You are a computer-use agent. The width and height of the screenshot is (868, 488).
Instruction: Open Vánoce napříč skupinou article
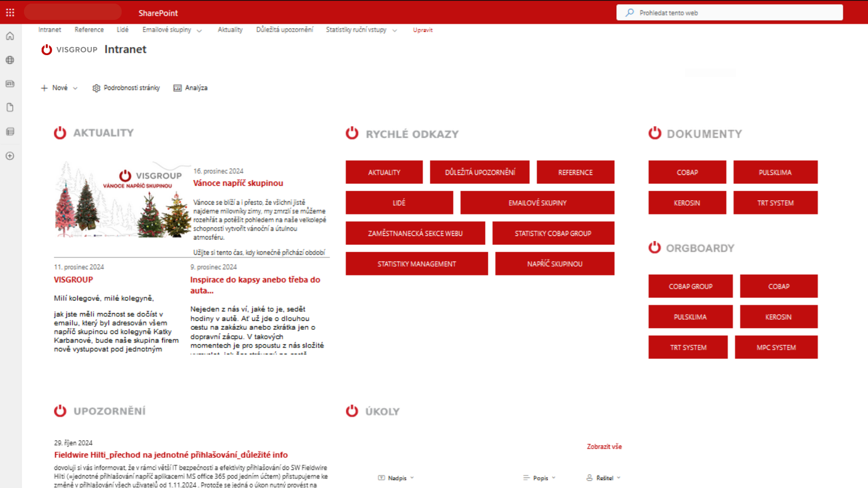238,183
